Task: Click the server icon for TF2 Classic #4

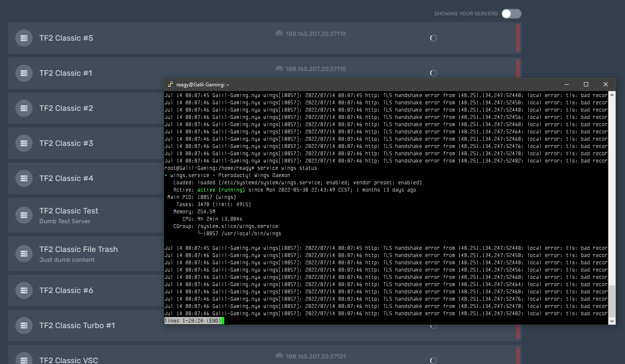Action: [24, 178]
